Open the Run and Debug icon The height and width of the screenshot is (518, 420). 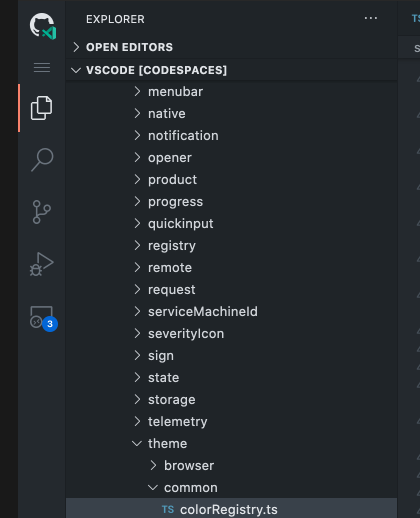[42, 263]
